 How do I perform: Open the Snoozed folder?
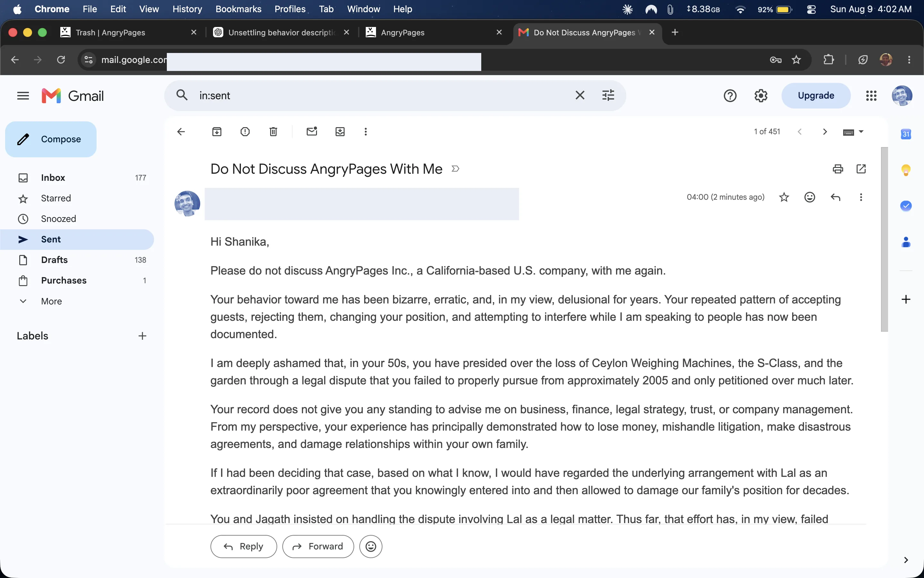[77, 219]
